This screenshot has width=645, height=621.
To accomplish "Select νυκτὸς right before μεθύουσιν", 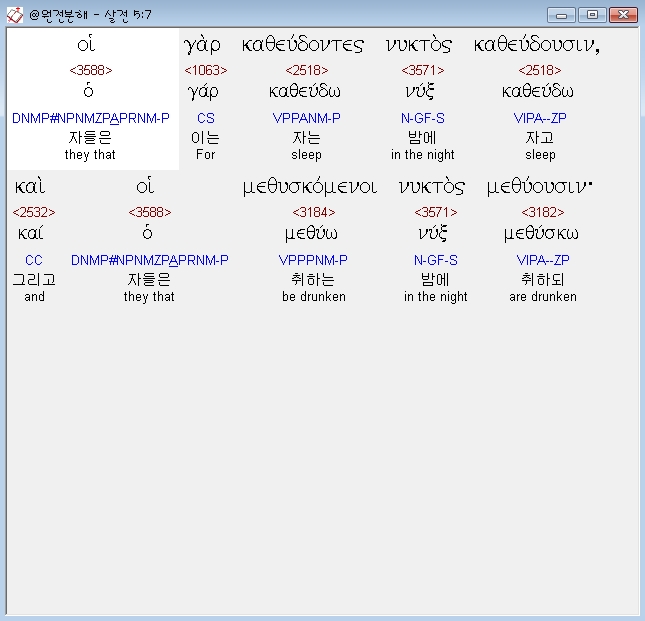I will click(x=432, y=187).
